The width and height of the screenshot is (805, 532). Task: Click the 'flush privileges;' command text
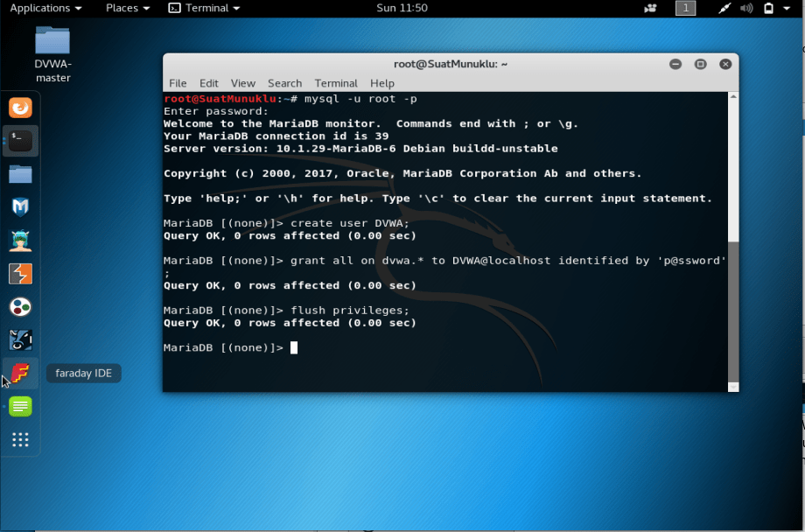pyautogui.click(x=350, y=311)
